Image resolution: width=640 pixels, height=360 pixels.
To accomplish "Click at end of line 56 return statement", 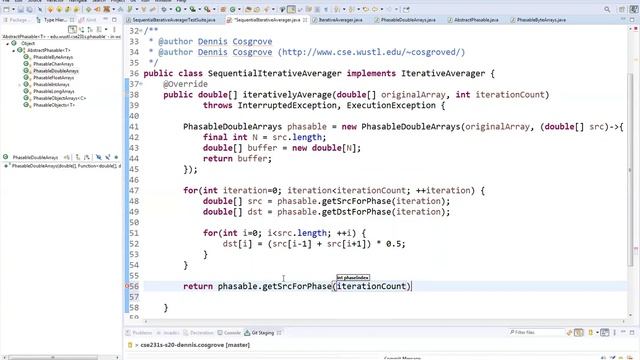I will [411, 287].
